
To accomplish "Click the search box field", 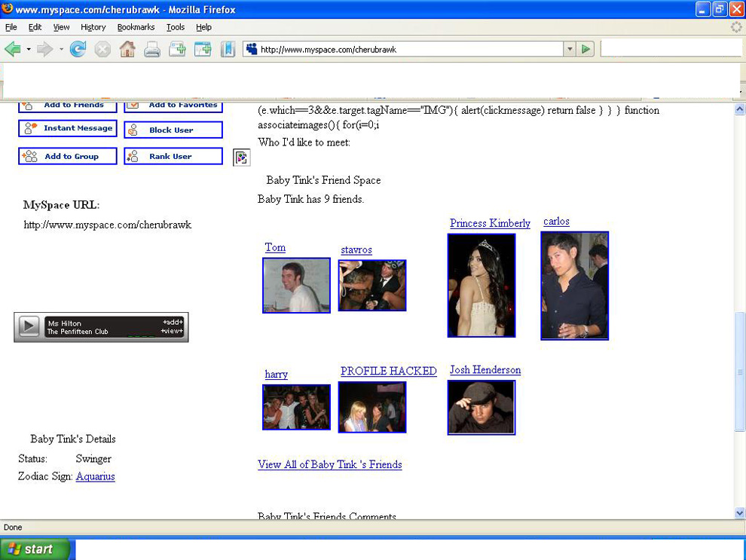I will 671,48.
